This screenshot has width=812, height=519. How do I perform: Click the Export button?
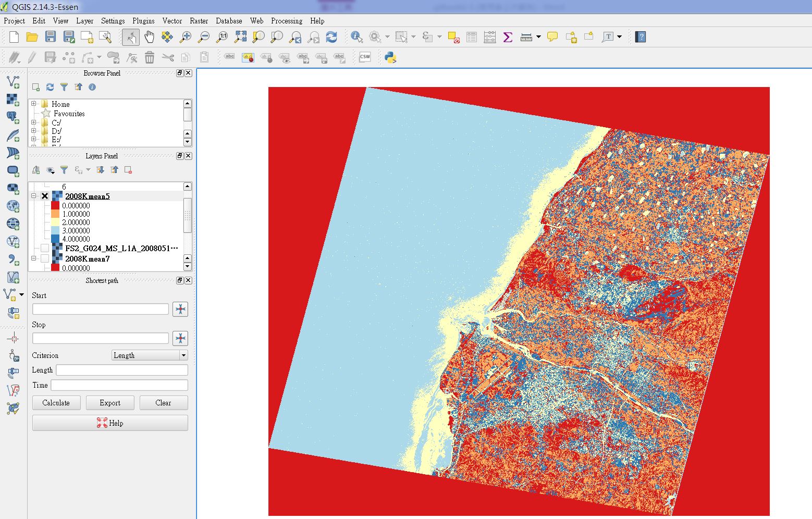click(110, 403)
